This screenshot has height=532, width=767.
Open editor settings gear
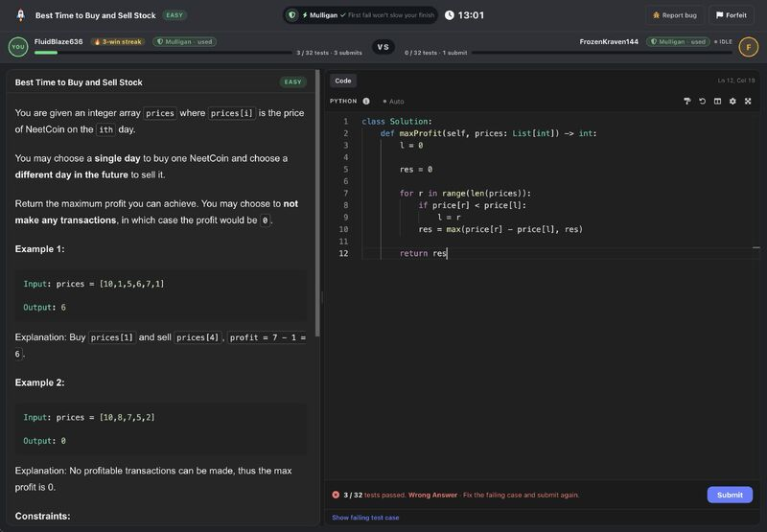pyautogui.click(x=732, y=102)
